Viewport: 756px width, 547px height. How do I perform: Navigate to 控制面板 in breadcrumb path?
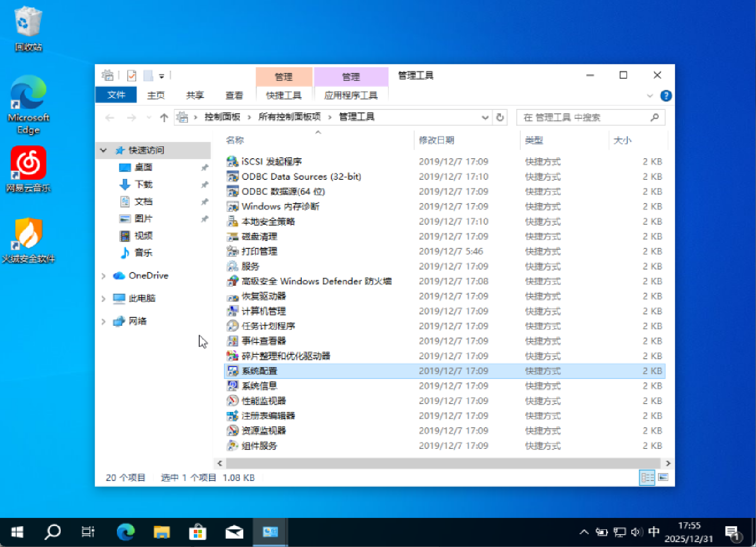(x=222, y=117)
